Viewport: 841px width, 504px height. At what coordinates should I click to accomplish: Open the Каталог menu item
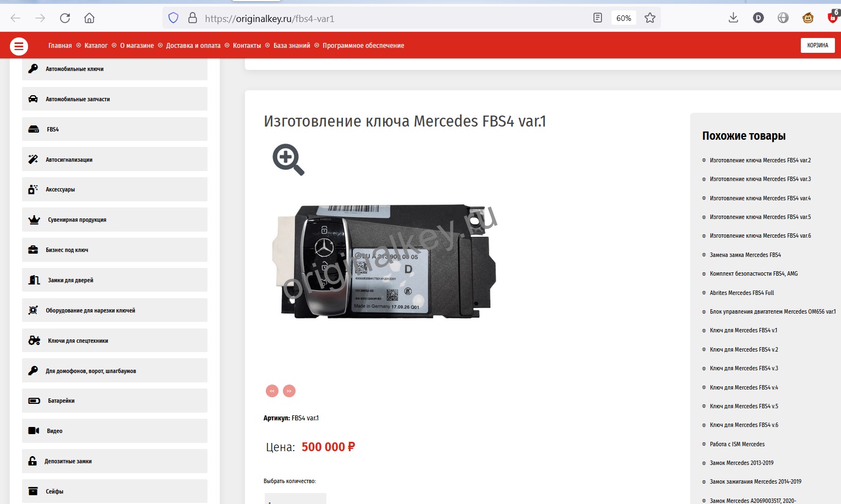tap(96, 46)
